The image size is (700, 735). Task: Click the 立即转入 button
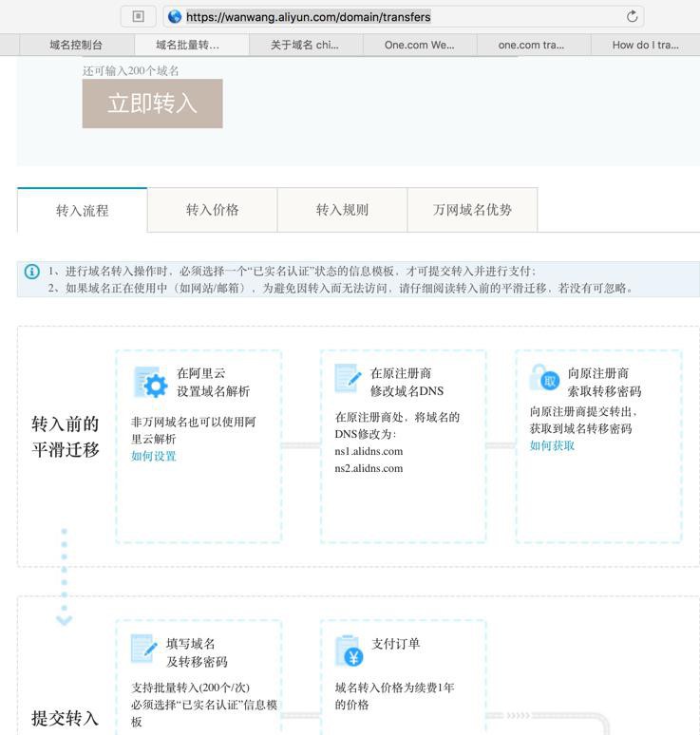click(152, 104)
